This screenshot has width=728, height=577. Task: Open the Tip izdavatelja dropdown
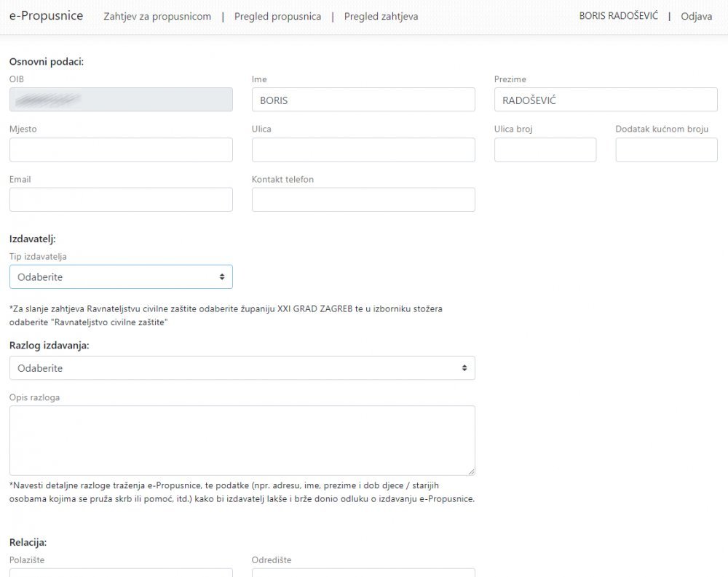click(x=121, y=276)
